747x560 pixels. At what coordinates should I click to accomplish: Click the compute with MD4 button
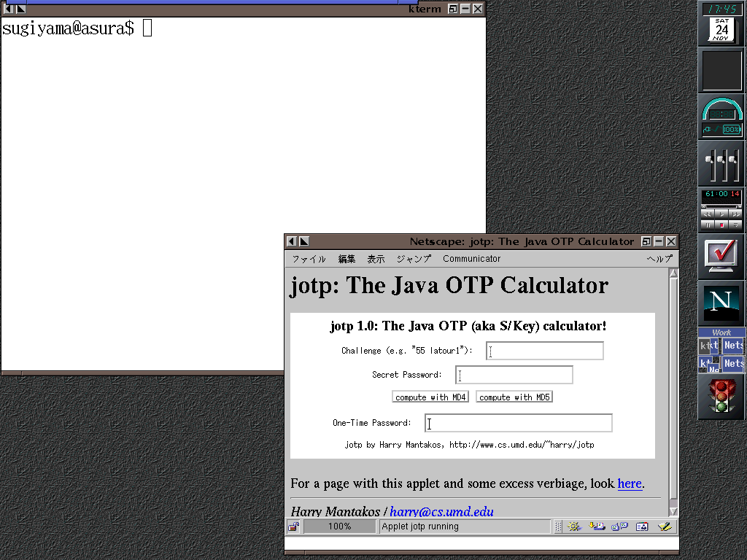click(430, 397)
